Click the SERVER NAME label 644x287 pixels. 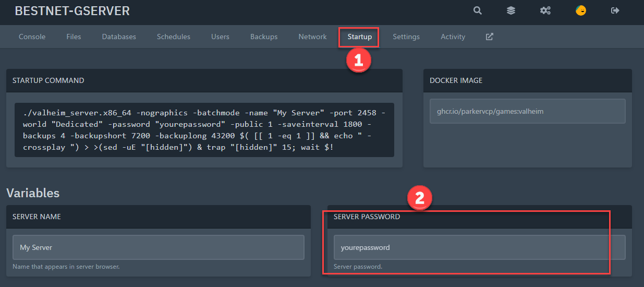coord(37,217)
